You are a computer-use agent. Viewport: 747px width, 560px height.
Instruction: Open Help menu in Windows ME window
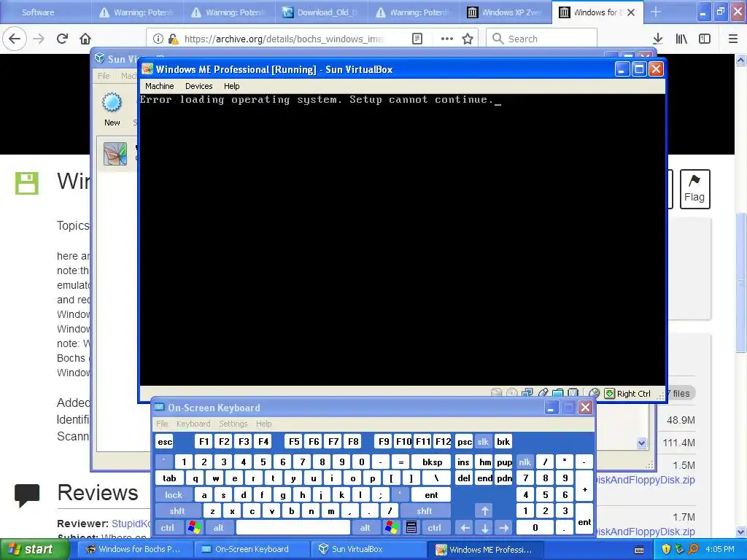(x=231, y=86)
